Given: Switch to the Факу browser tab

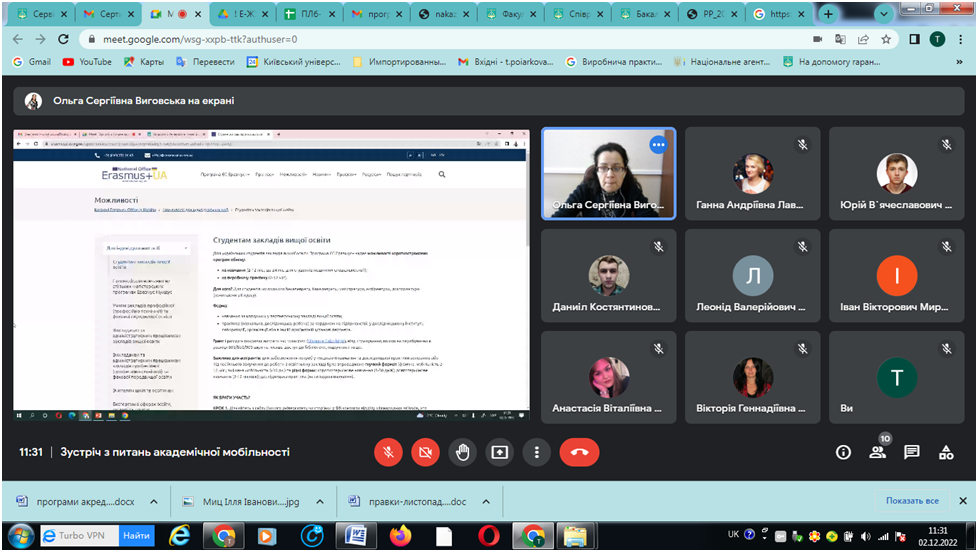Looking at the screenshot, I should click(x=508, y=14).
